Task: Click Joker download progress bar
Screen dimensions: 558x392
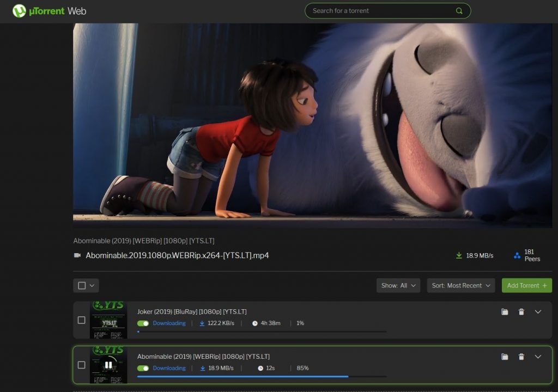Action: click(x=262, y=332)
